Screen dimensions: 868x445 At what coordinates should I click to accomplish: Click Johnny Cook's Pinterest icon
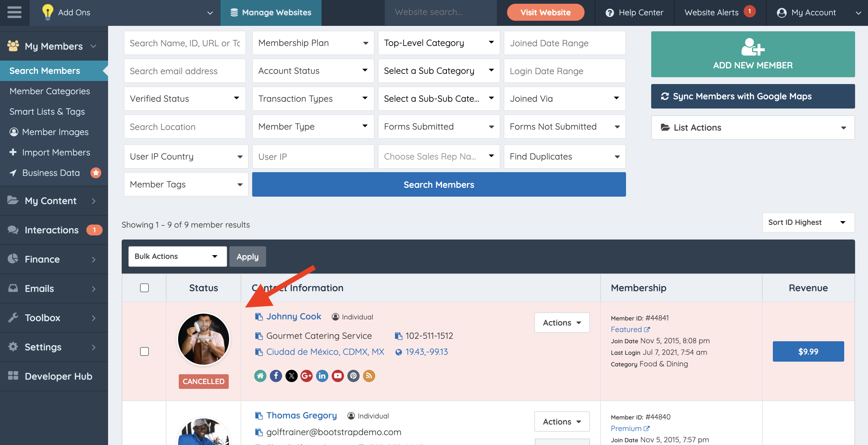[353, 376]
